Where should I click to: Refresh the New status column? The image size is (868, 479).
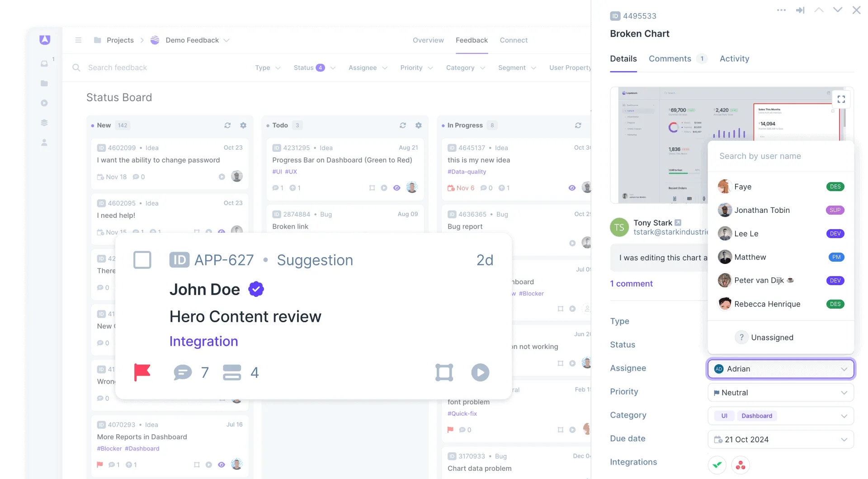click(x=227, y=125)
